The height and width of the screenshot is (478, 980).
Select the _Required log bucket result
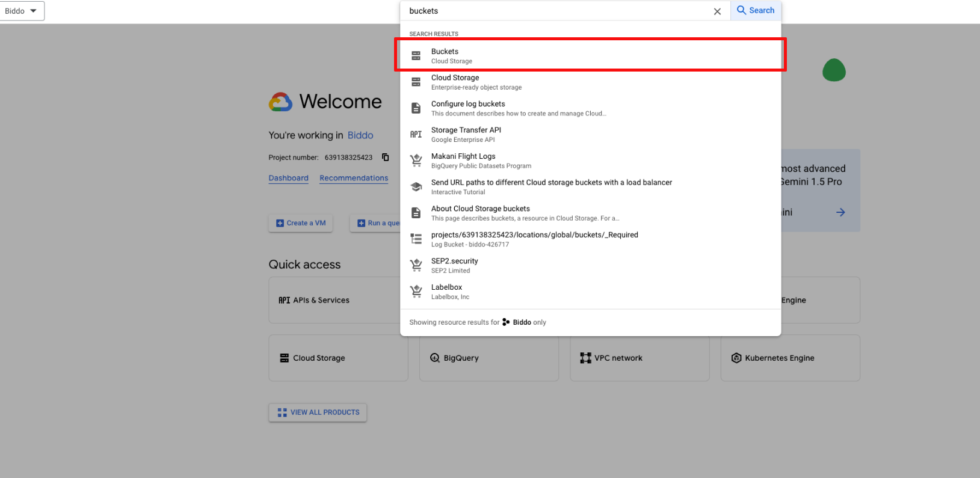(590, 239)
